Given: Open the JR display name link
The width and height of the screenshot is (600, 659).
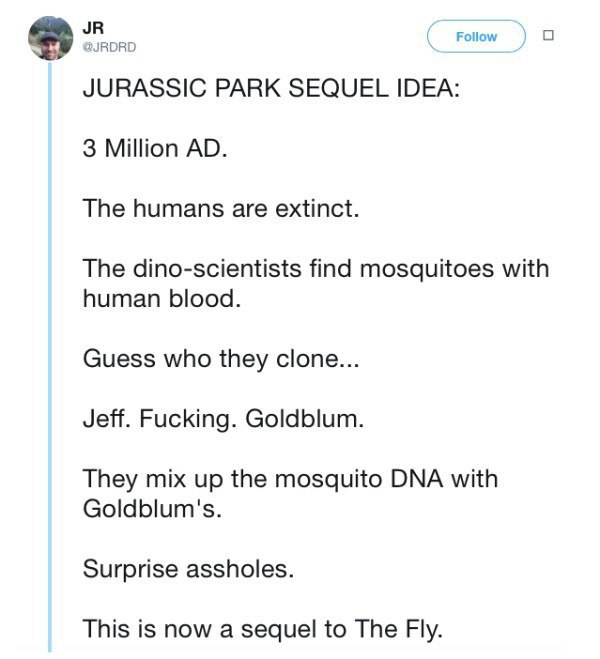Looking at the screenshot, I should click(x=93, y=28).
